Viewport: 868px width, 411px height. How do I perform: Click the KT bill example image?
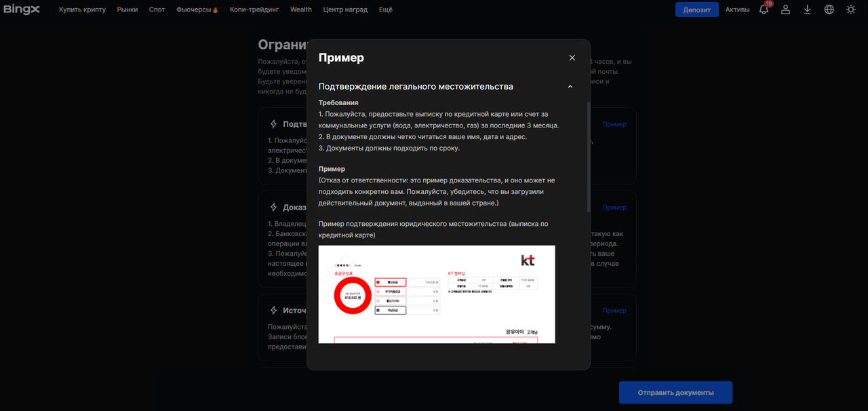pos(437,294)
